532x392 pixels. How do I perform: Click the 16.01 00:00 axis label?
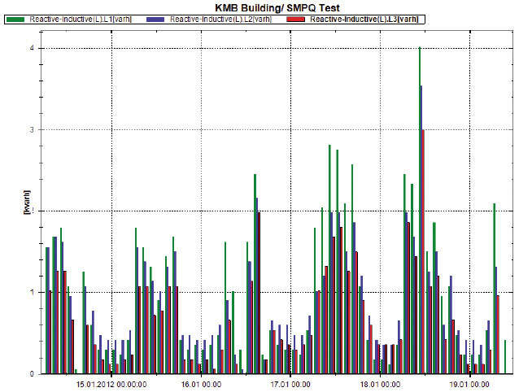201,385
